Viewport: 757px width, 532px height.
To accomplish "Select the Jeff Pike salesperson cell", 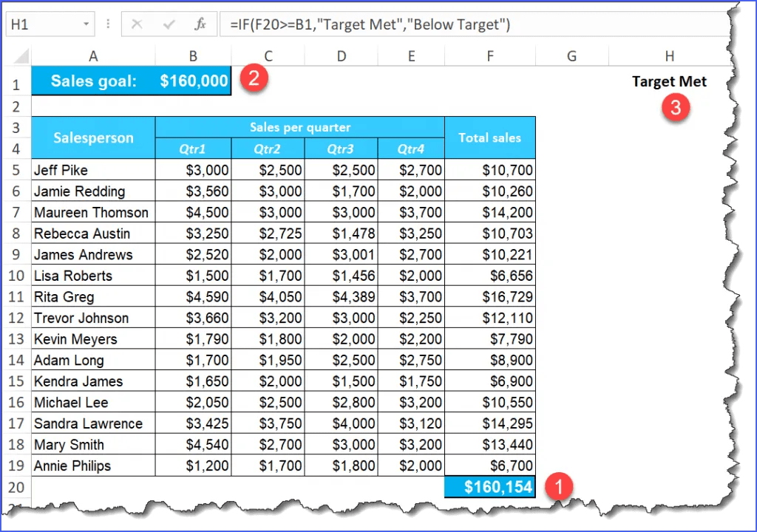I will [x=93, y=169].
